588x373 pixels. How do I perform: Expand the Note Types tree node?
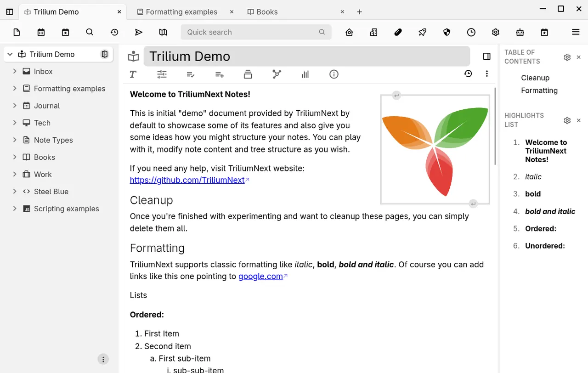(x=15, y=140)
